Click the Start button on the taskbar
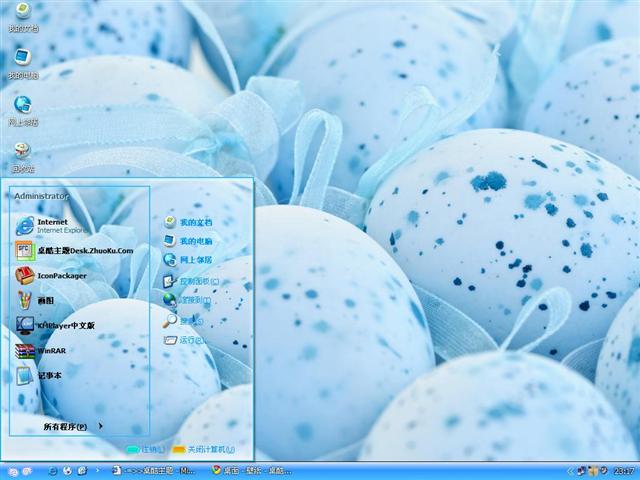This screenshot has height=480, width=640. pos(20,471)
